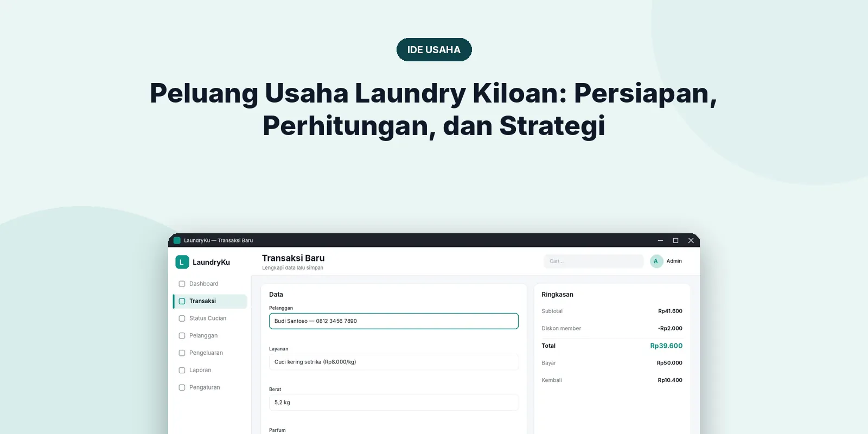Click the Pelanggan field with Budi Santoso
868x434 pixels.
[x=394, y=321]
